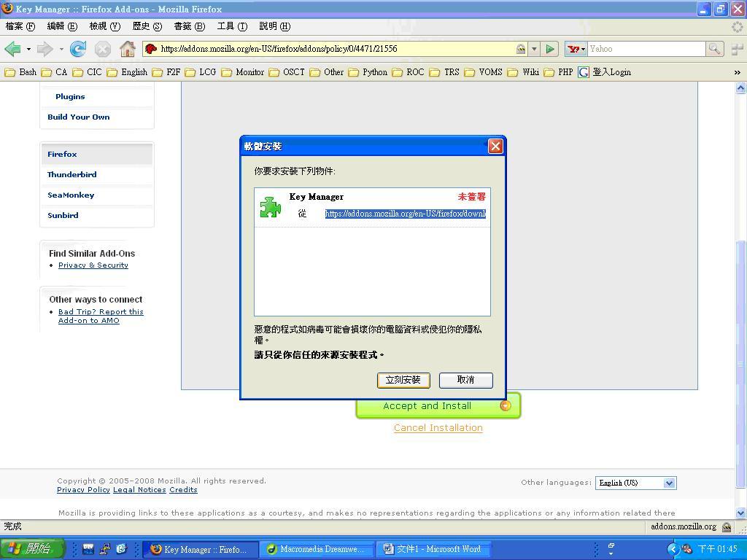This screenshot has width=747, height=560.
Task: Open the CA bookmarks folder
Action: click(x=54, y=72)
